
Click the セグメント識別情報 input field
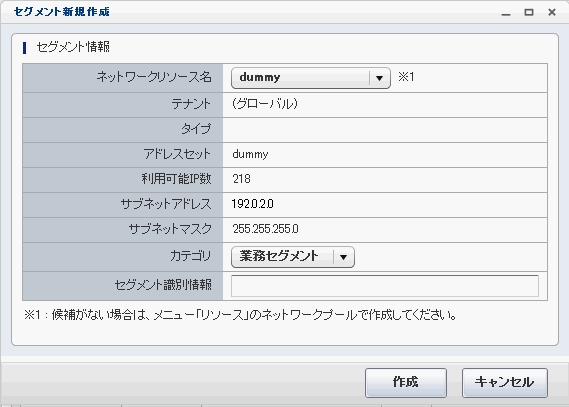click(x=385, y=286)
